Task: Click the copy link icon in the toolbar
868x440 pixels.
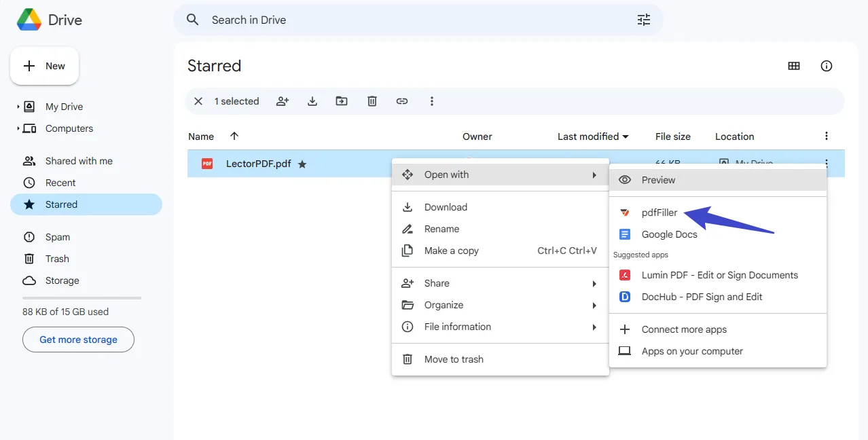Action: pos(401,100)
